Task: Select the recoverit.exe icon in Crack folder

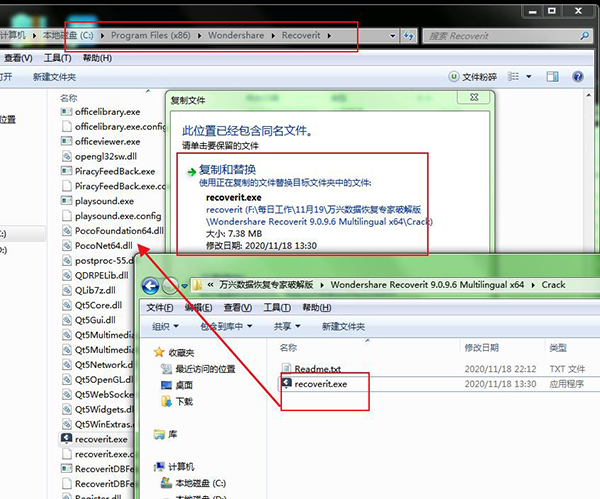Action: point(287,383)
